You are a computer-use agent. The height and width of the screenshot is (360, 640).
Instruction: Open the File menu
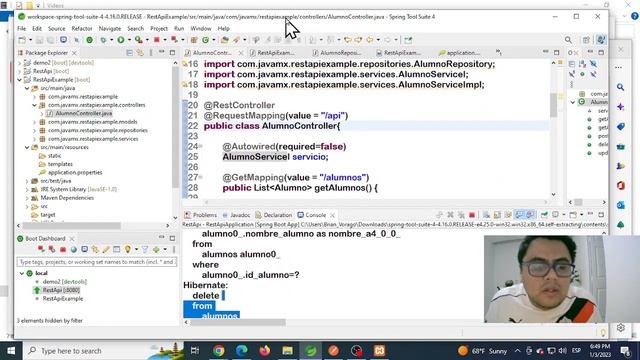tap(21, 29)
